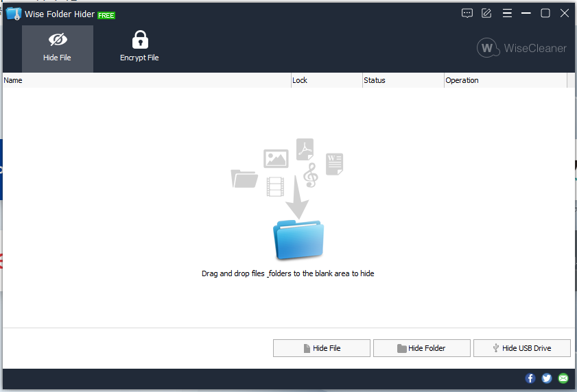Click the Operation column header
Image resolution: width=577 pixels, height=392 pixels.
click(506, 80)
